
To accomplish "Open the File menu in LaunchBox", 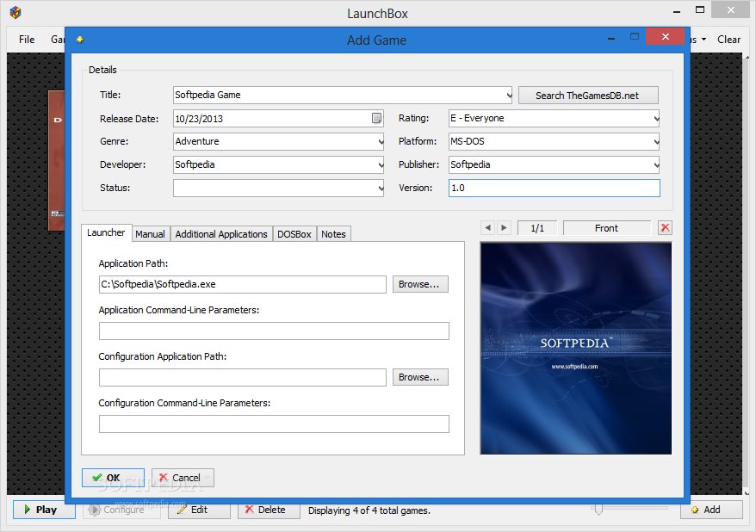I will coord(27,40).
